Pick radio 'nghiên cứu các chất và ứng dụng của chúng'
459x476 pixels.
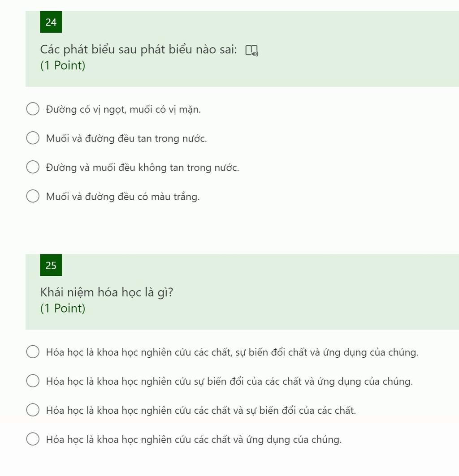33,439
